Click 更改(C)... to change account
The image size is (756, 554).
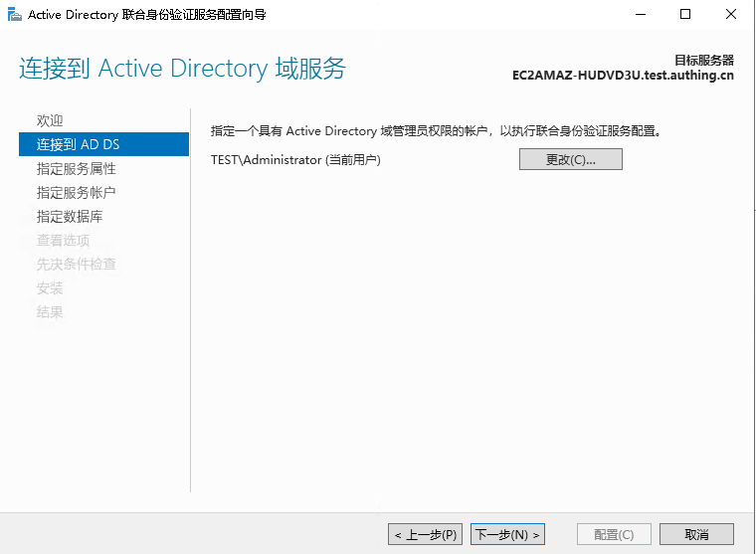(570, 159)
